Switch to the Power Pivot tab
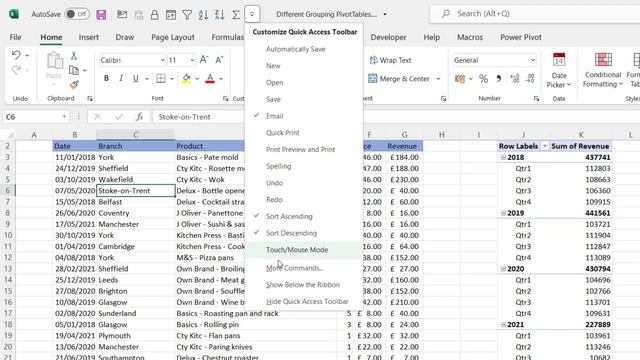The width and height of the screenshot is (640, 360). (521, 37)
